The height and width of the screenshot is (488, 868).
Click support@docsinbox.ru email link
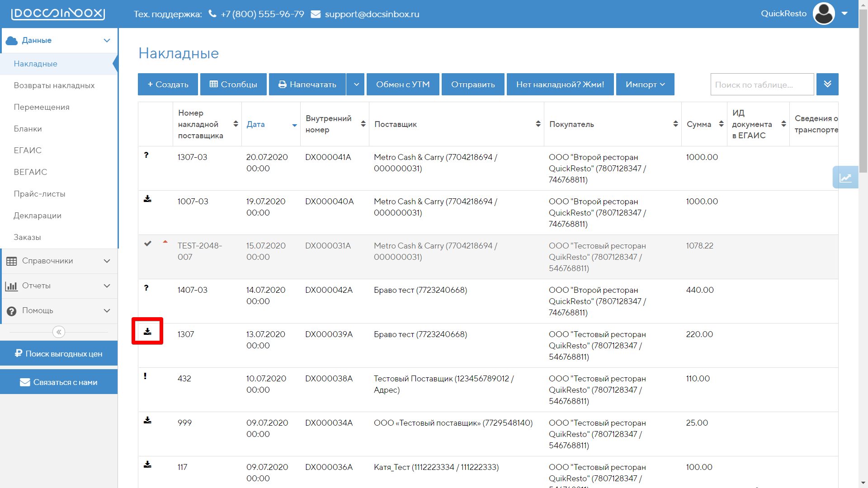372,14
